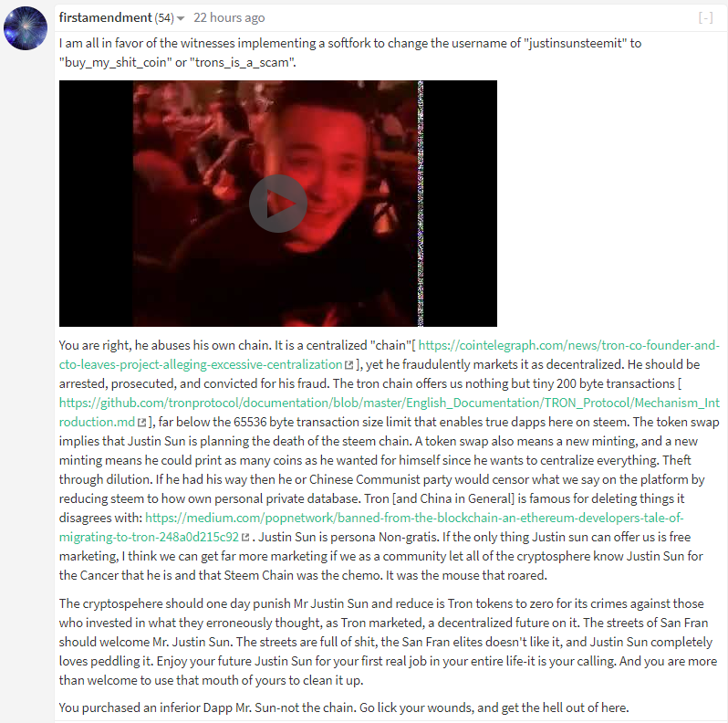Click the static noise strip in the video
Viewport: 728px width, 723px height.
pyautogui.click(x=421, y=204)
